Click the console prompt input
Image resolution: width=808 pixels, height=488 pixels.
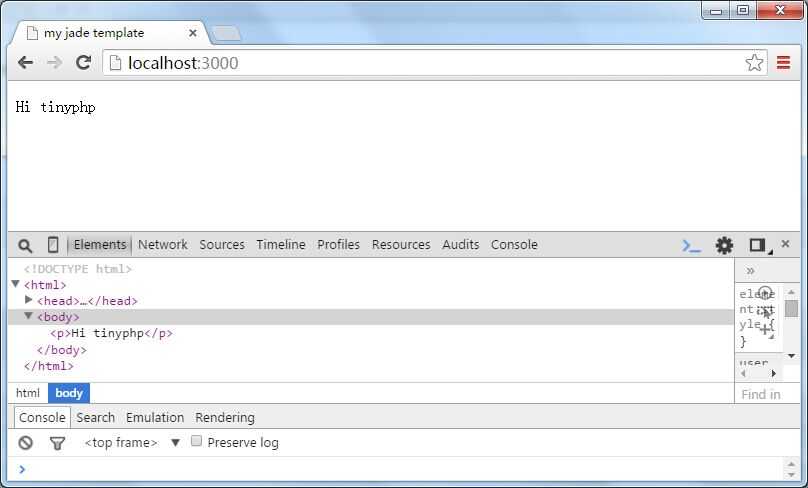[x=402, y=469]
